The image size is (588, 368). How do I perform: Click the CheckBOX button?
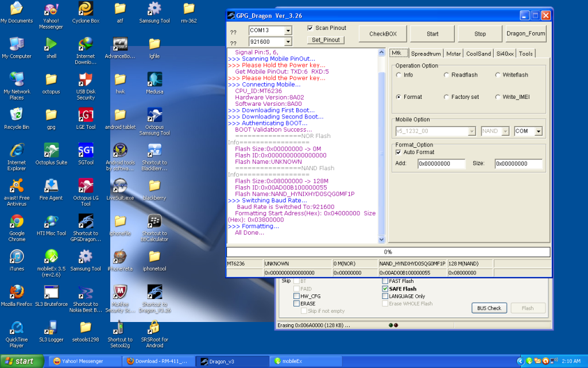click(x=383, y=34)
